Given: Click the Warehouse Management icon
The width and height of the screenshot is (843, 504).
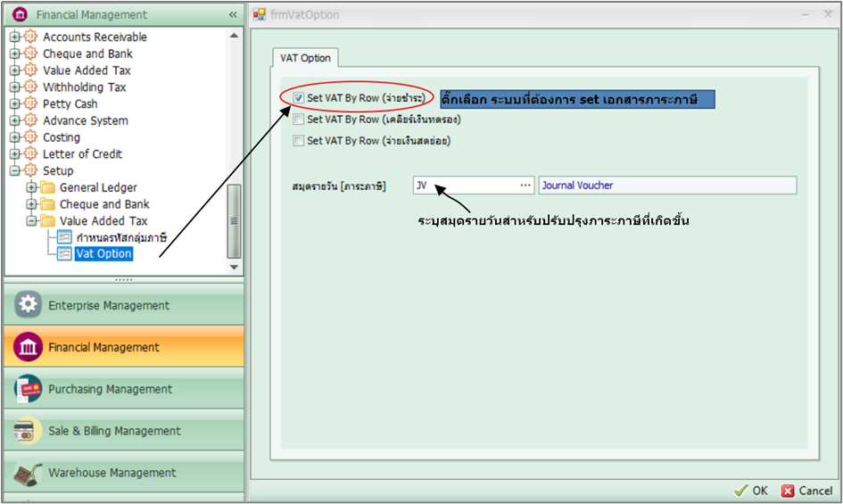Looking at the screenshot, I should pos(29,473).
